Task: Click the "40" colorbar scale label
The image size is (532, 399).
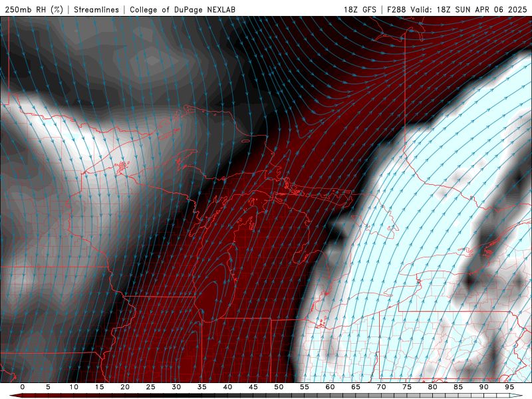Action: (x=227, y=387)
